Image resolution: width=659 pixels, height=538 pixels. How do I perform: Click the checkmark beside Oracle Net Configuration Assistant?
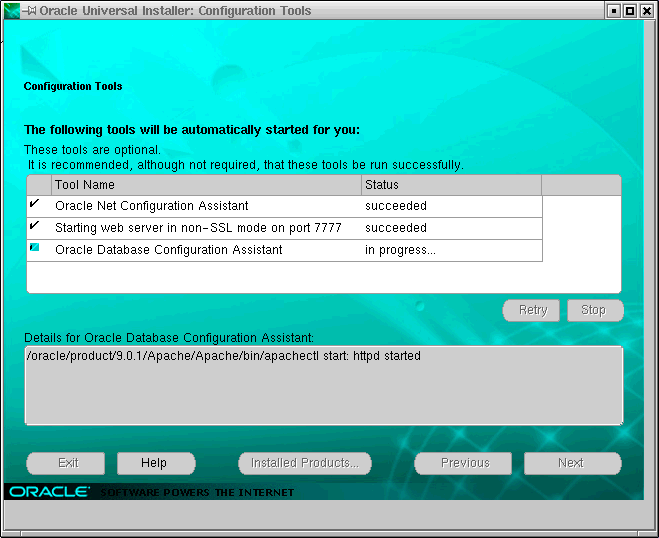[35, 204]
